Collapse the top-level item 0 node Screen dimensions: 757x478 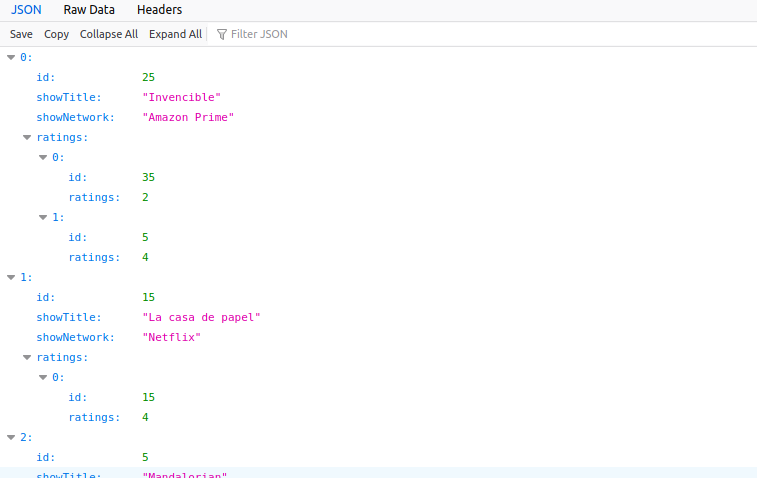click(x=11, y=57)
